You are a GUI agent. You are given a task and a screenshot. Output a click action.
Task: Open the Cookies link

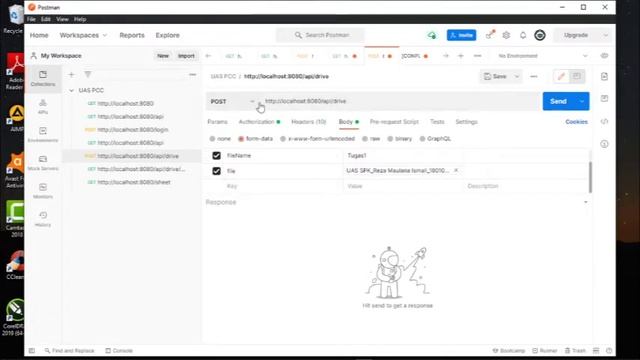[576, 122]
